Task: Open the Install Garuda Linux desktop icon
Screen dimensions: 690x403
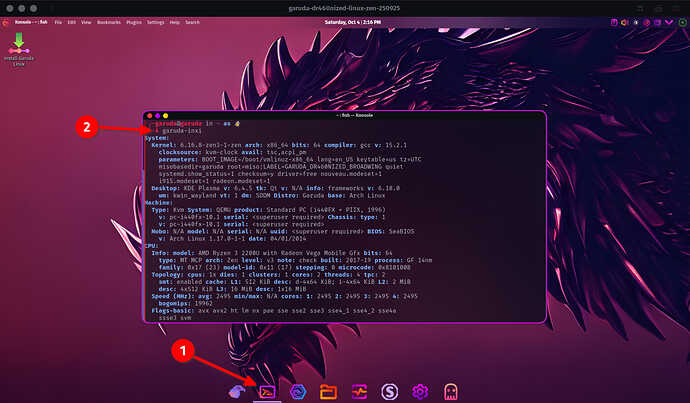Action: [18, 45]
